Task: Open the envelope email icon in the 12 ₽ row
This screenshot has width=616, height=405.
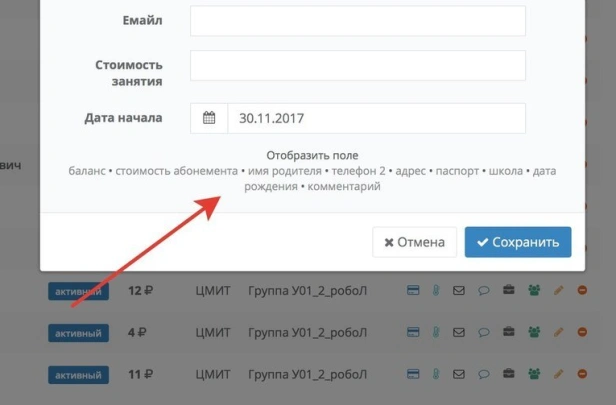Action: pos(459,291)
